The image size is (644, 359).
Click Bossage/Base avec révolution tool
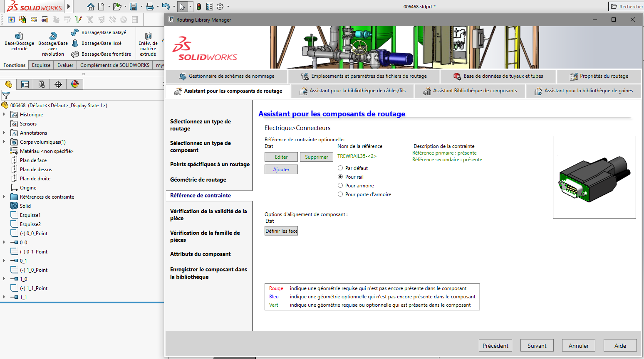53,44
